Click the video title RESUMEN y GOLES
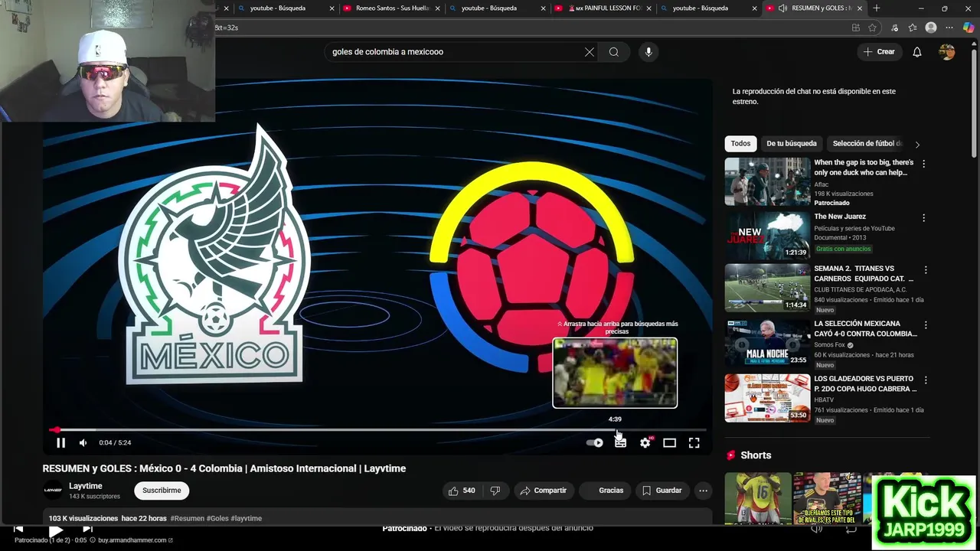This screenshot has width=980, height=551. point(224,468)
